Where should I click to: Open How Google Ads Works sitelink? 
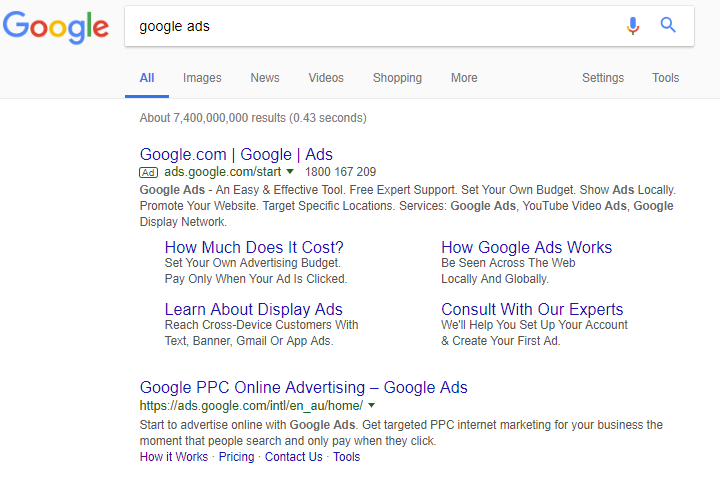(526, 247)
